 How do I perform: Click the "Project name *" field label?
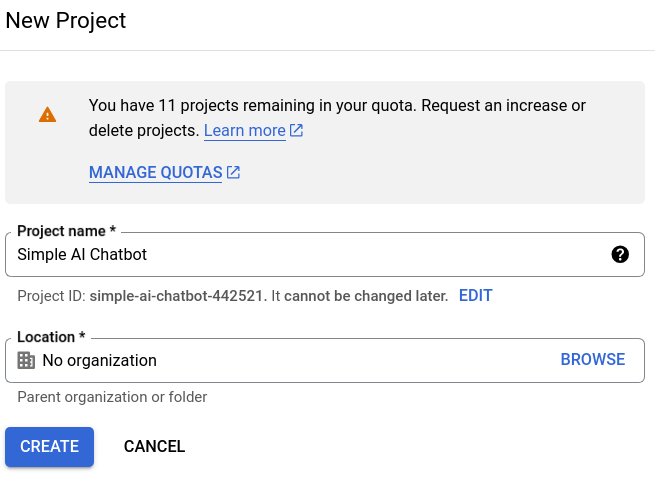click(x=66, y=231)
